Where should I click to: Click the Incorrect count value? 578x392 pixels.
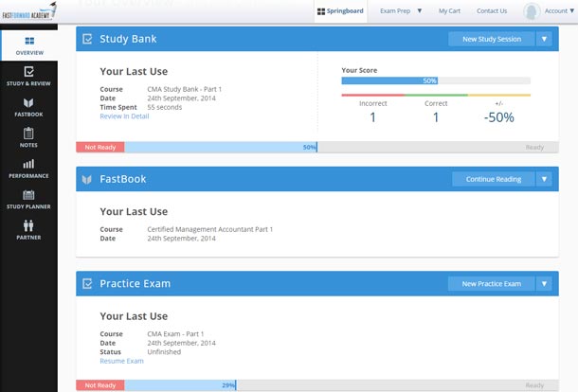[x=372, y=117]
